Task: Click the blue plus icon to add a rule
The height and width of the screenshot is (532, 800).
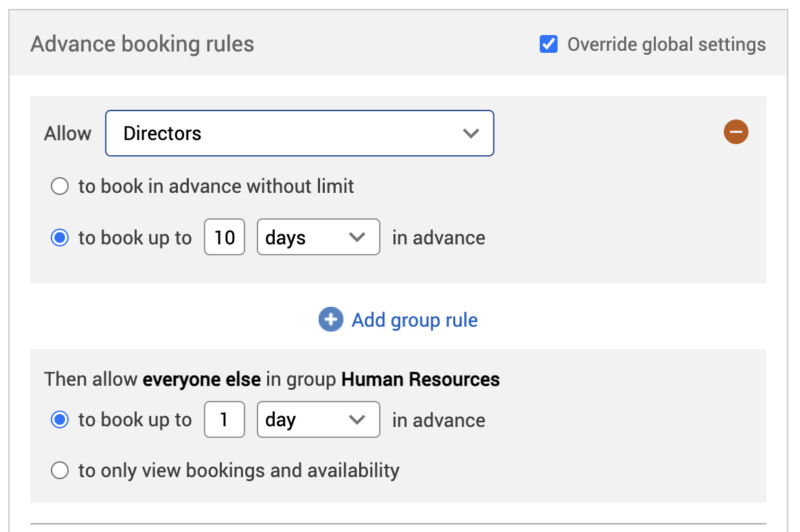Action: (x=330, y=320)
